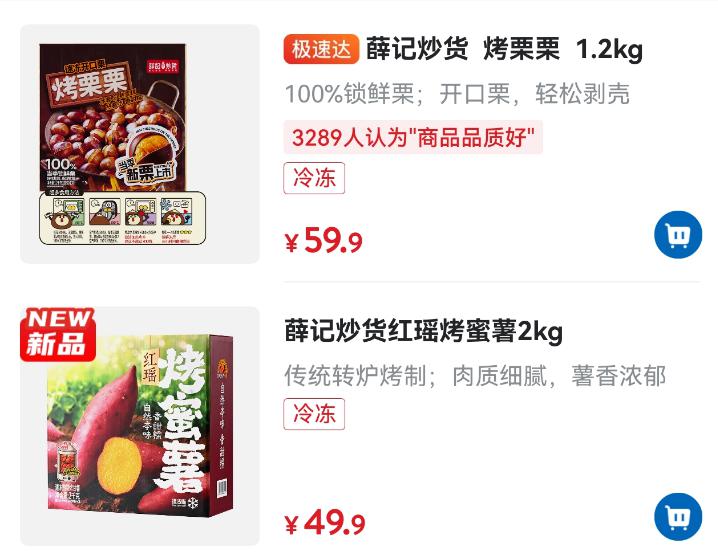View the 3289人认为"商品品质好" review tag

(x=413, y=137)
